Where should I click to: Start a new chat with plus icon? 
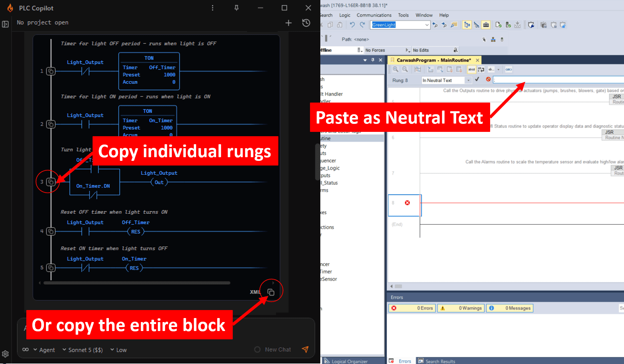[x=288, y=23]
